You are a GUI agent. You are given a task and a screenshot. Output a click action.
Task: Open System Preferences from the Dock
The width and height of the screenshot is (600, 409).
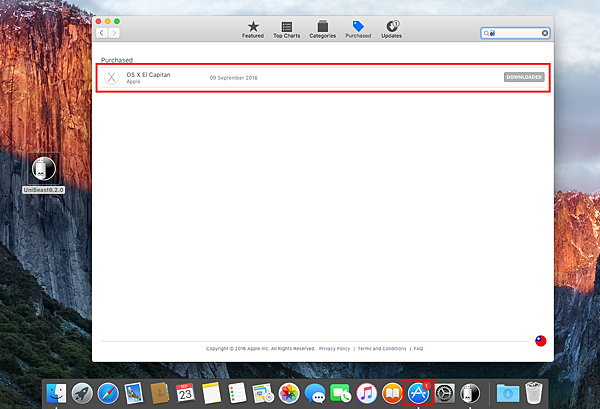445,393
